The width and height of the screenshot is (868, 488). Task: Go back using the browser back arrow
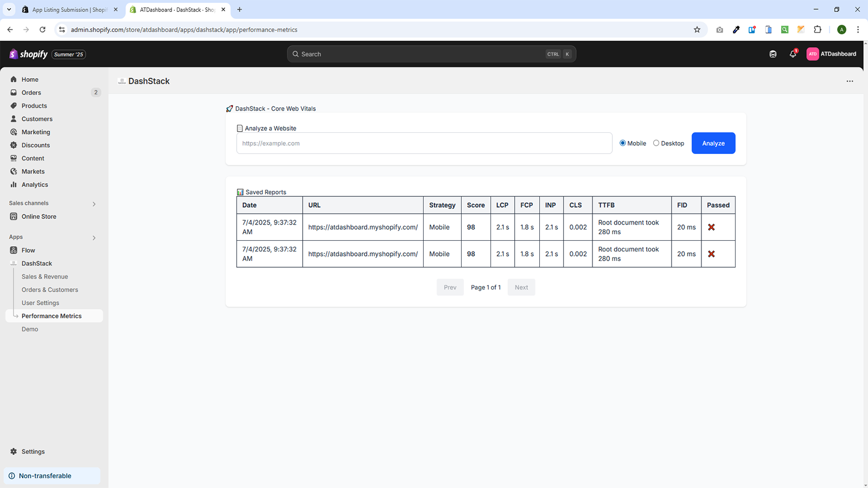pos(10,30)
